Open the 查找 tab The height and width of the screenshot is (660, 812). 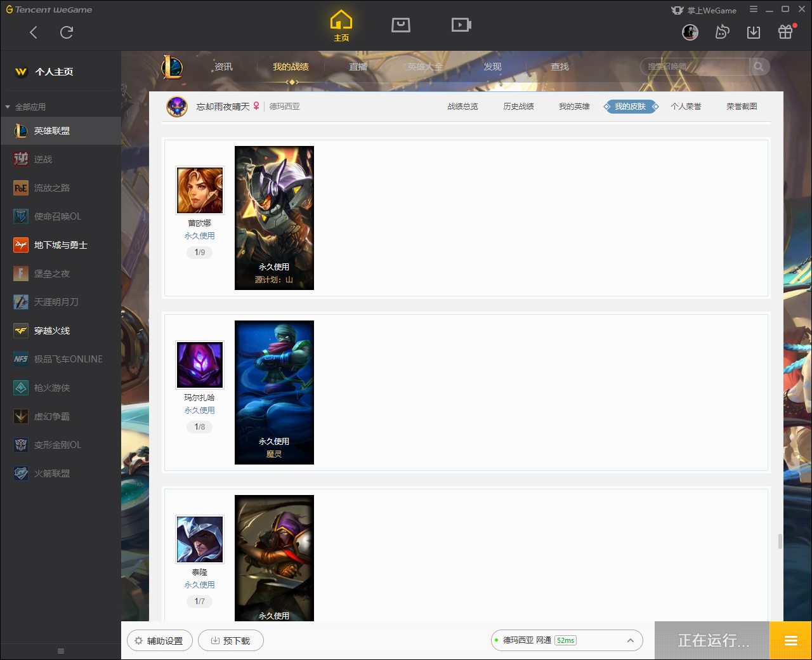tap(560, 67)
